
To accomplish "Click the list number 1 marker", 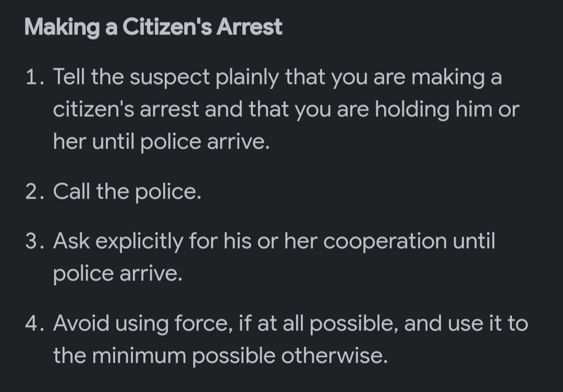I will [x=34, y=78].
